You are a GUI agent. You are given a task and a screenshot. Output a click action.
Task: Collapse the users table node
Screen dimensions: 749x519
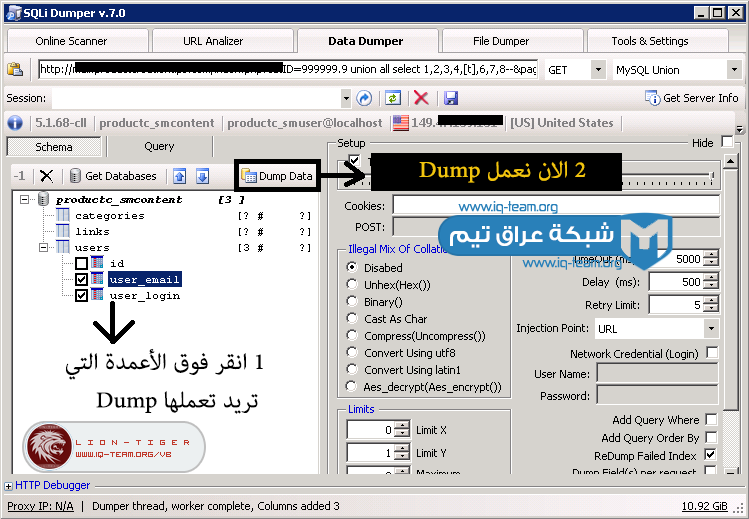tap(43, 247)
